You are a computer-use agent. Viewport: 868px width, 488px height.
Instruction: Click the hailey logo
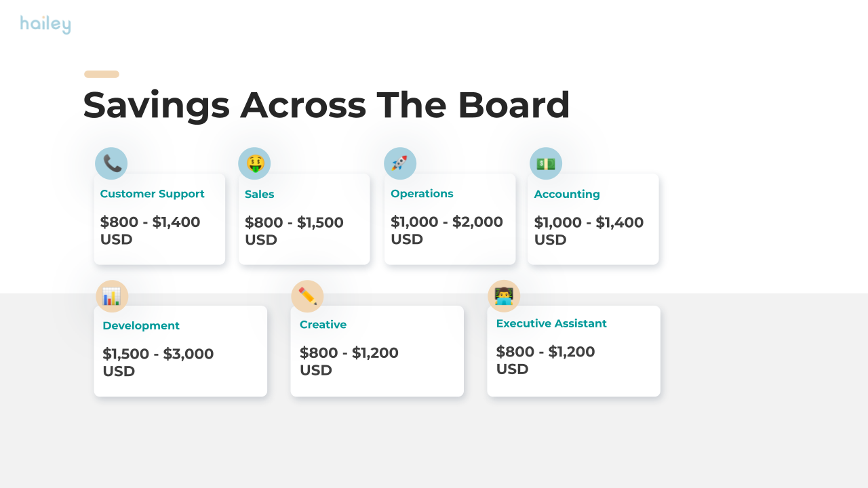pyautogui.click(x=45, y=24)
